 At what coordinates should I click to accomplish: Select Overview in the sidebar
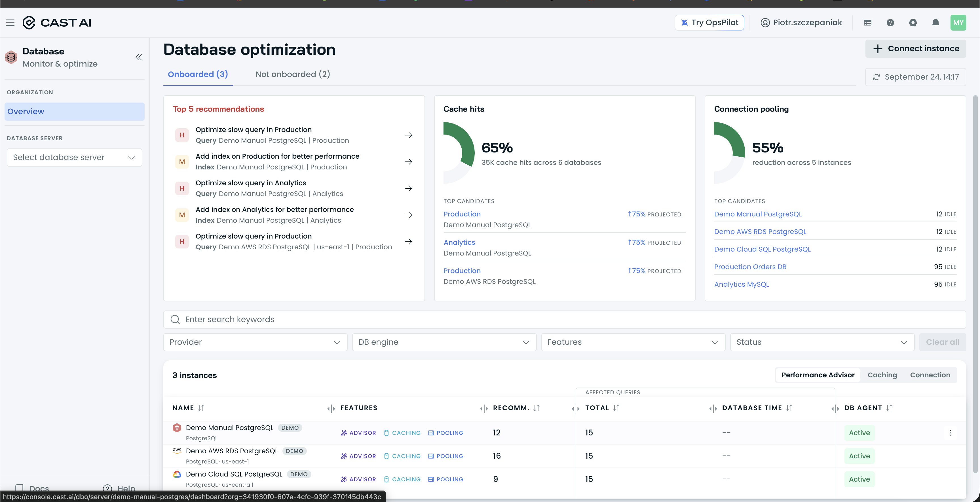pyautogui.click(x=75, y=112)
